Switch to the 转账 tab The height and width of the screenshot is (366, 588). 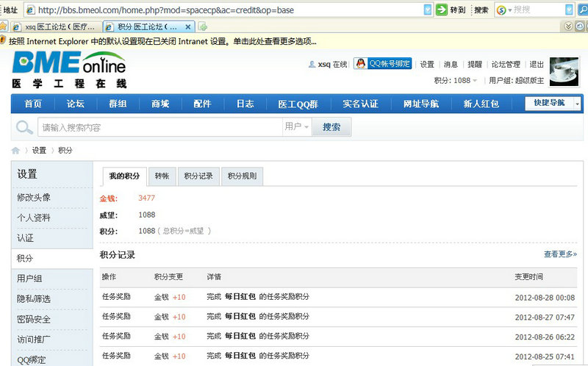[161, 176]
